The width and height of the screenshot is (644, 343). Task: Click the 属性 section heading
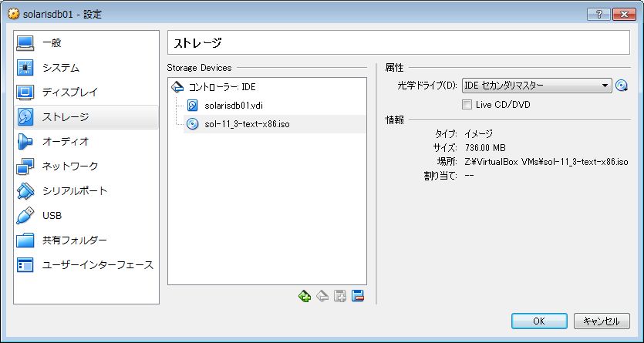pos(394,68)
